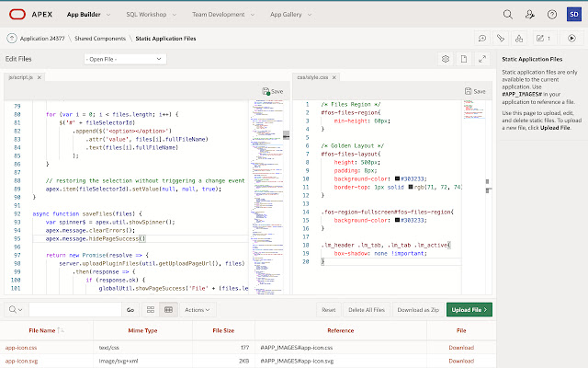Open the APEX search icon in header

pyautogui.click(x=508, y=15)
